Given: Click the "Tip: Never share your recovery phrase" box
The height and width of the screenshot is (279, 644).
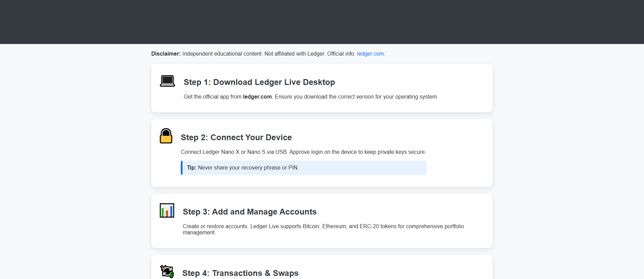Looking at the screenshot, I should tap(304, 168).
